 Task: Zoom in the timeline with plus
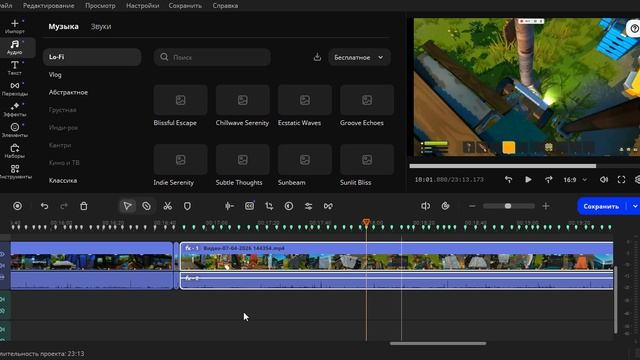(546, 206)
